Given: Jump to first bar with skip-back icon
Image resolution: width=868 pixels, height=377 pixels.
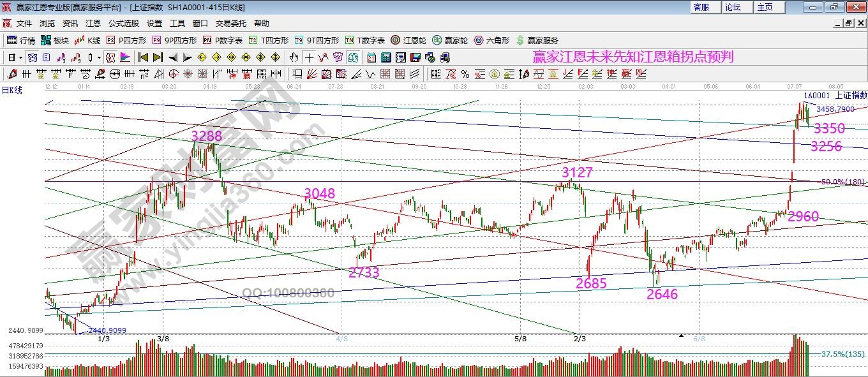Looking at the screenshot, I should tap(143, 57).
